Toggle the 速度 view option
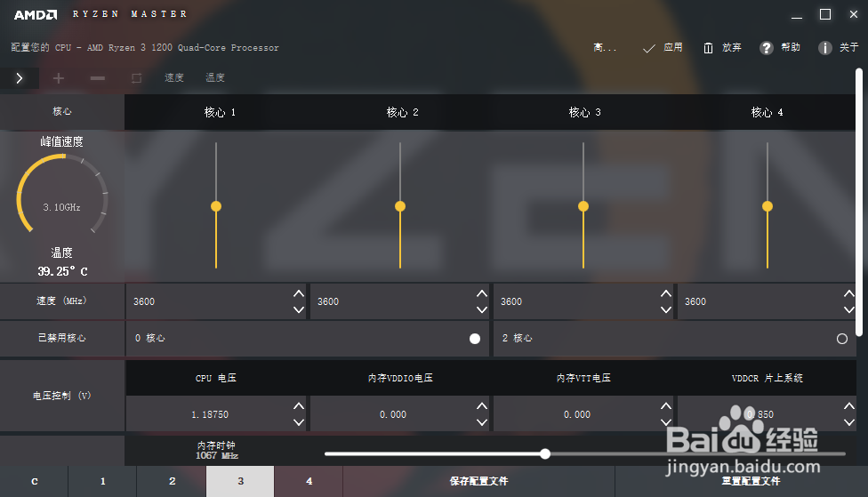Viewport: 868px width, 497px height. pyautogui.click(x=173, y=77)
